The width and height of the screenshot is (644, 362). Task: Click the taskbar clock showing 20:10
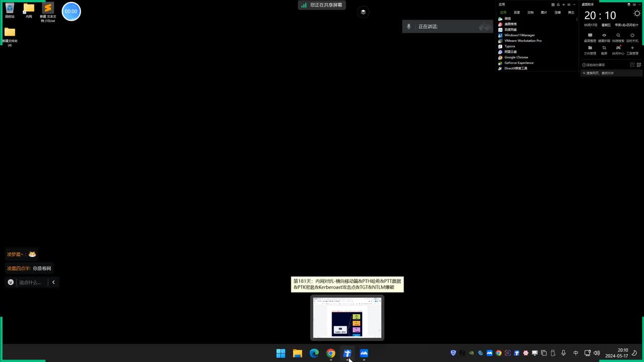(x=617, y=353)
